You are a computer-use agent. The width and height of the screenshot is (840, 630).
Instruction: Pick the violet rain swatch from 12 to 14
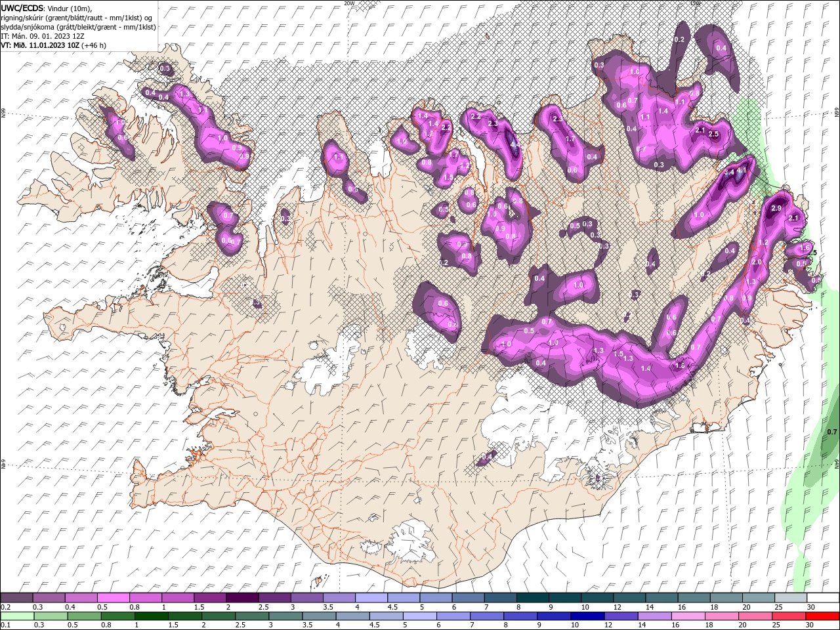tap(621, 616)
